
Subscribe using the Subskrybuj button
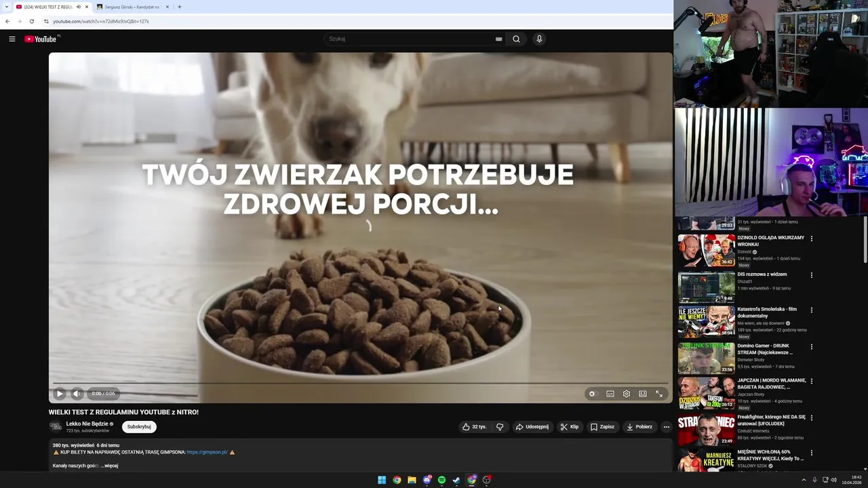click(x=139, y=427)
